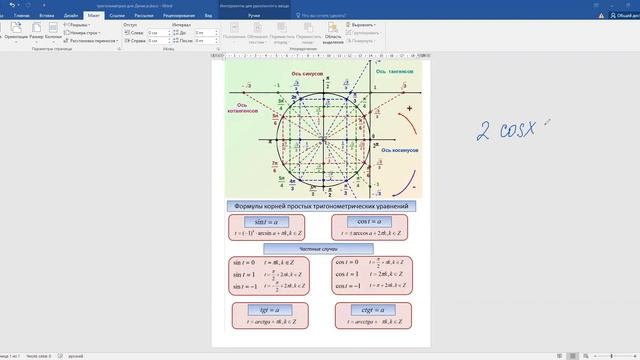Image resolution: width=640 pixels, height=360 pixels.
Task: Open the Вид ribbon tab
Action: coord(208,16)
